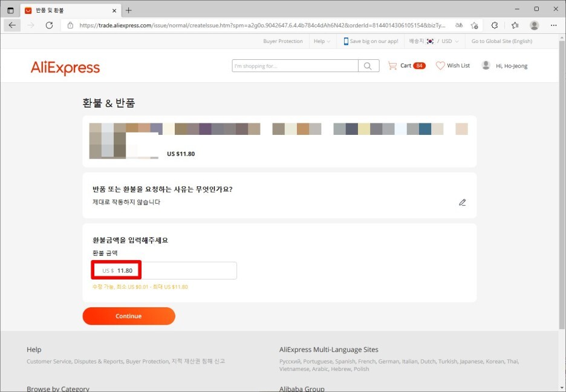
Task: Click Save big on our app! link
Action: (x=374, y=41)
